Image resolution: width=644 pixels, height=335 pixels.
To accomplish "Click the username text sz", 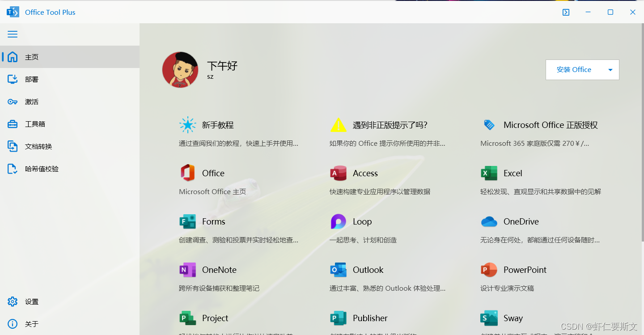I will 210,76.
